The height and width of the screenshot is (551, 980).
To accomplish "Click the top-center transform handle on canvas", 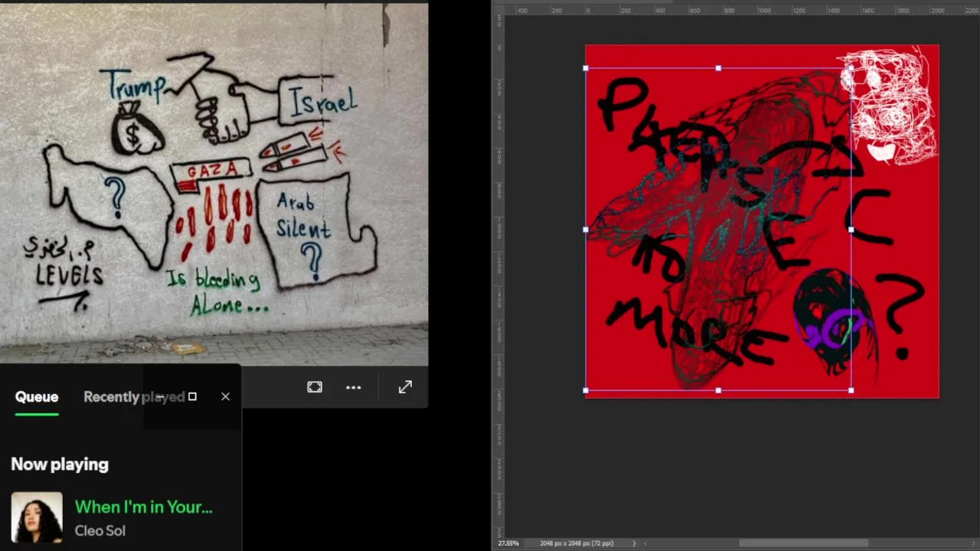I will pyautogui.click(x=718, y=68).
